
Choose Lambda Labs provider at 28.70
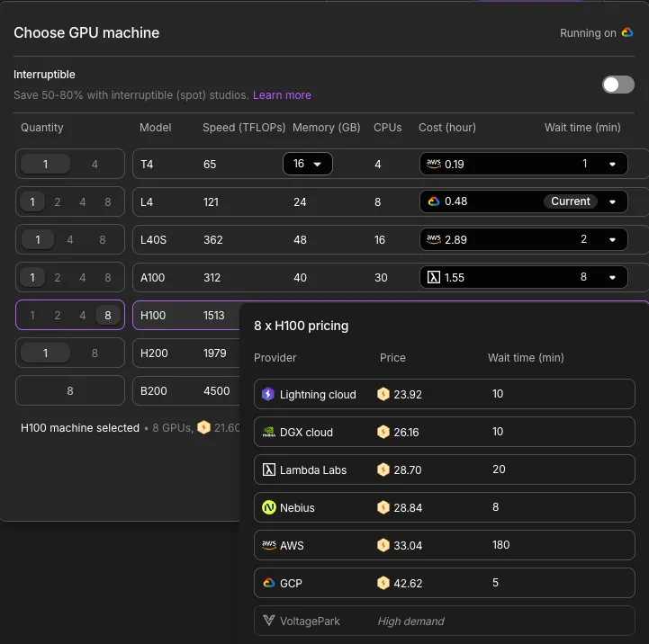pos(444,470)
